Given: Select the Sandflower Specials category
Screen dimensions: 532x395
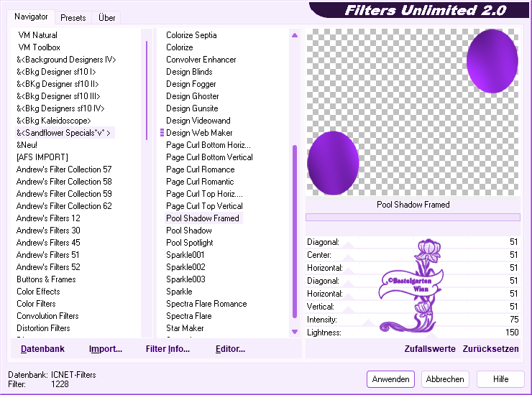Looking at the screenshot, I should (65, 133).
